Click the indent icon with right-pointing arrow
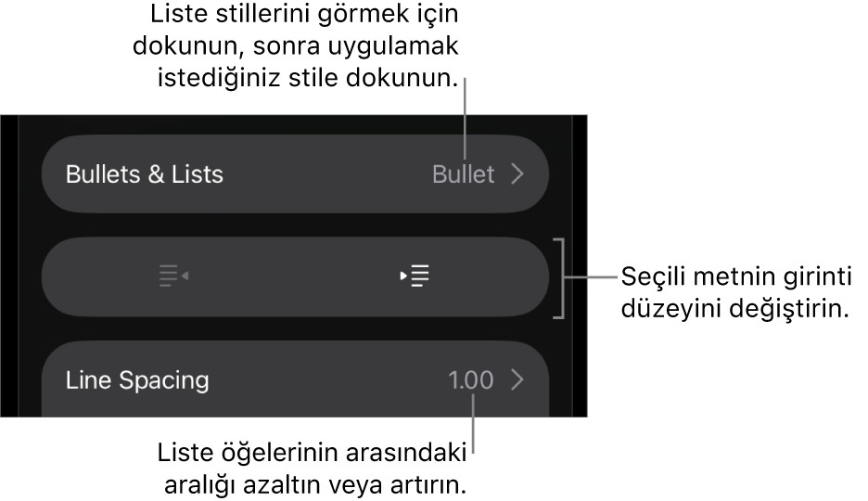The width and height of the screenshot is (868, 501). 415,276
